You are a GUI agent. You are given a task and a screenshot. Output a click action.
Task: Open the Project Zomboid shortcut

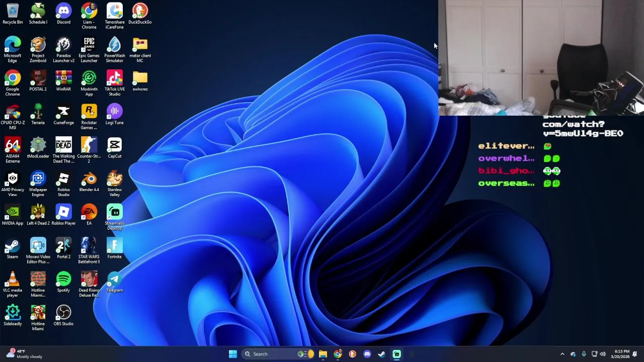coord(38,50)
